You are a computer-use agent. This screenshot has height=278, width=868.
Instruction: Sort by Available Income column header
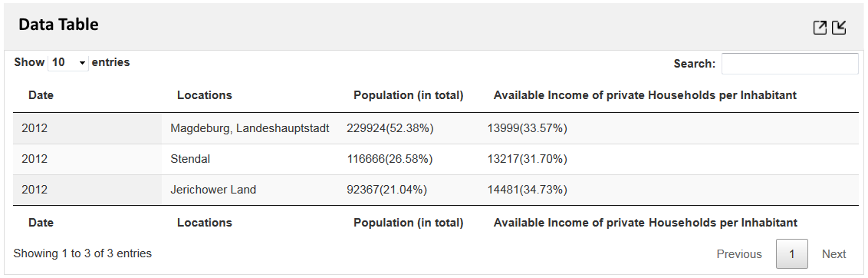(x=645, y=95)
